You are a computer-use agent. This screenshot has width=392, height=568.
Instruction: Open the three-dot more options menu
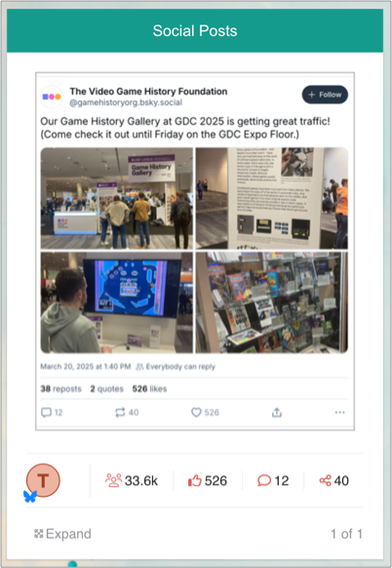(339, 412)
